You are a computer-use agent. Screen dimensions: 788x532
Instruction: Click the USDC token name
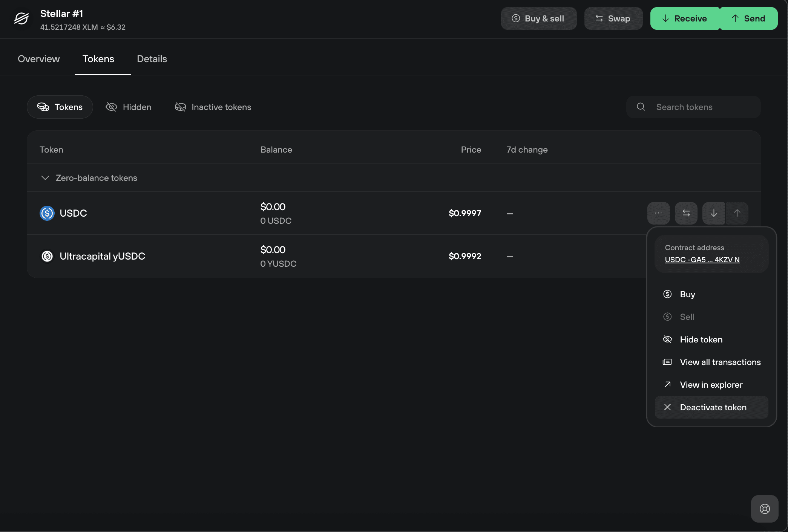click(74, 213)
